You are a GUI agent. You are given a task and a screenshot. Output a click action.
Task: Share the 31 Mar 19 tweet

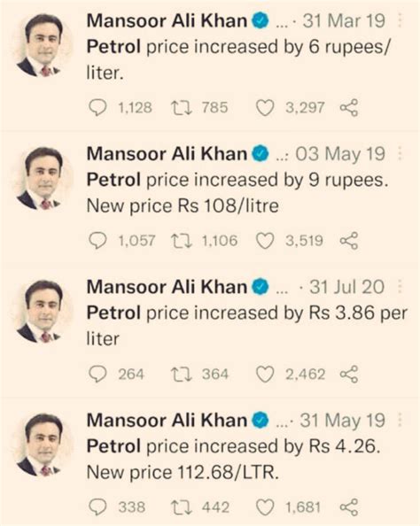[x=349, y=108]
